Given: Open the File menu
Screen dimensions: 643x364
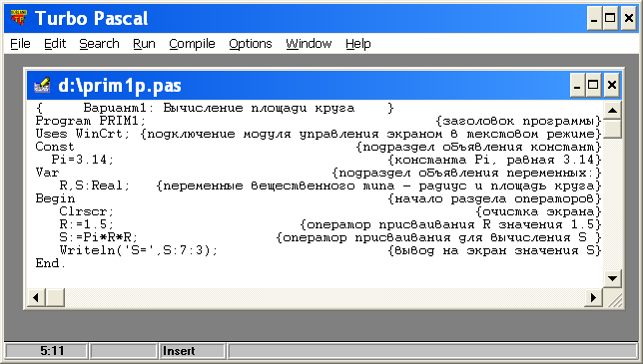Looking at the screenshot, I should pyautogui.click(x=20, y=44).
